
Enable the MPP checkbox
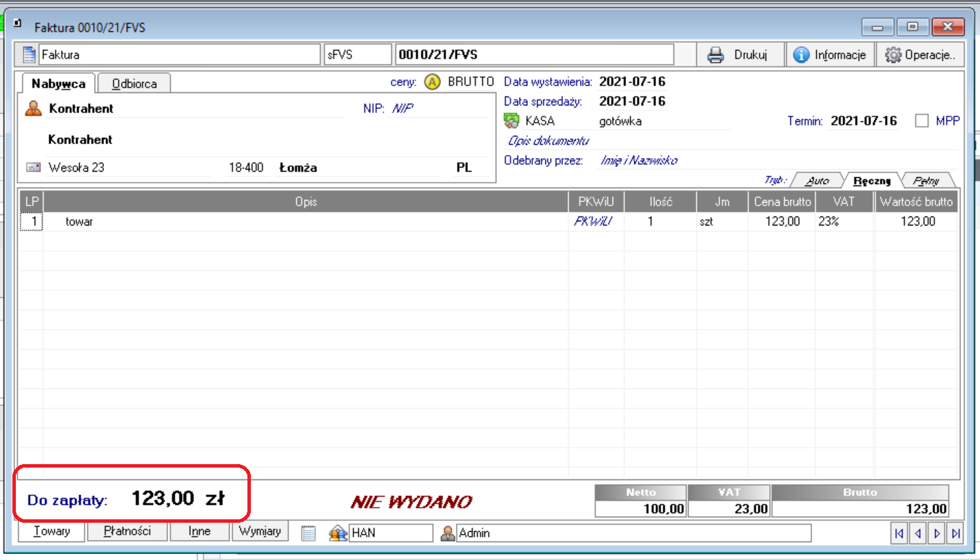coord(922,121)
